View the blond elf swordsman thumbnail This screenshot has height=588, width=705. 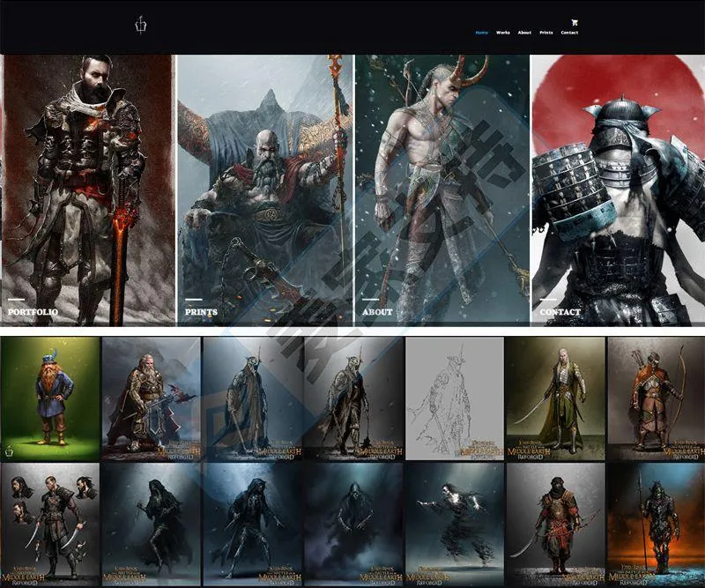[555, 399]
